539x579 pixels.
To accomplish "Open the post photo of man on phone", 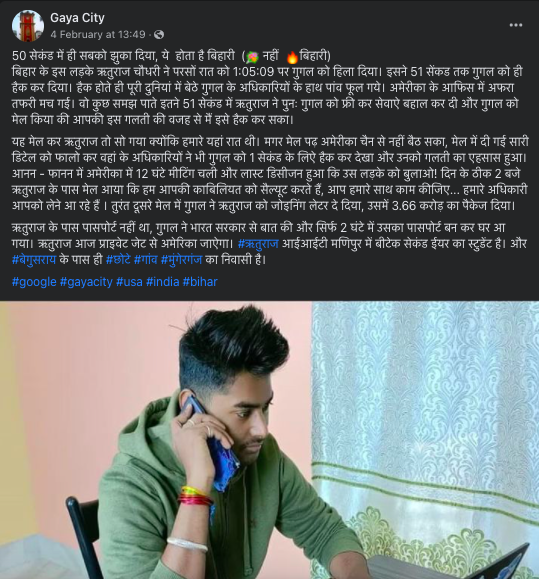I will click(270, 440).
